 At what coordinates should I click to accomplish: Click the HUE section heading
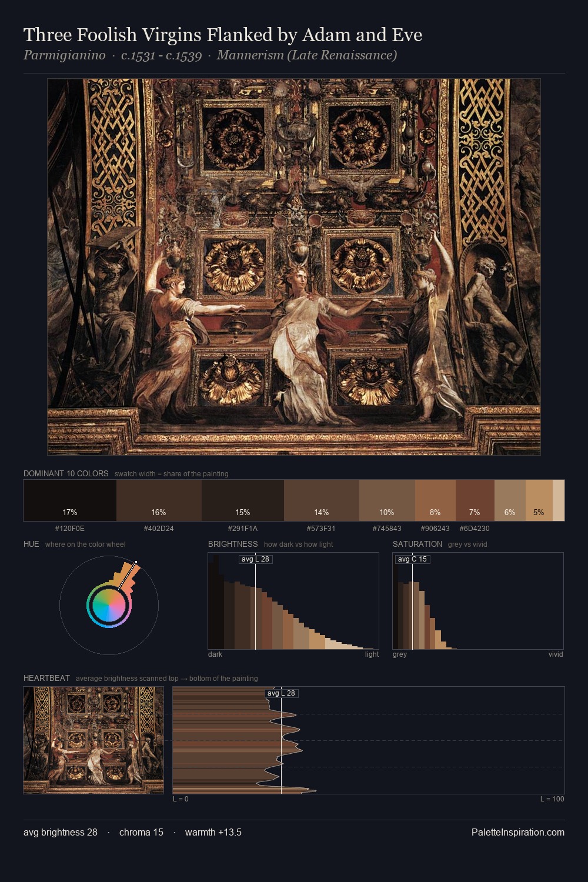click(x=31, y=544)
